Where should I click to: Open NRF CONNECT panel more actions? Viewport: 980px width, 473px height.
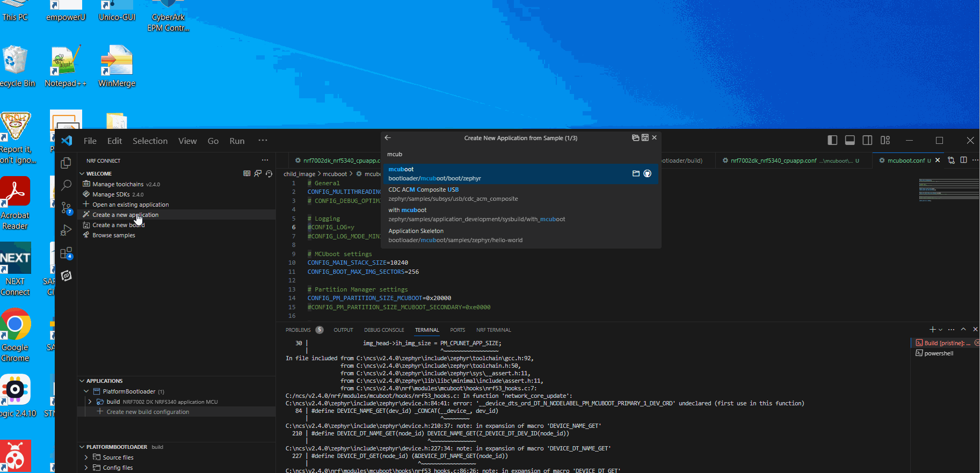(265, 160)
